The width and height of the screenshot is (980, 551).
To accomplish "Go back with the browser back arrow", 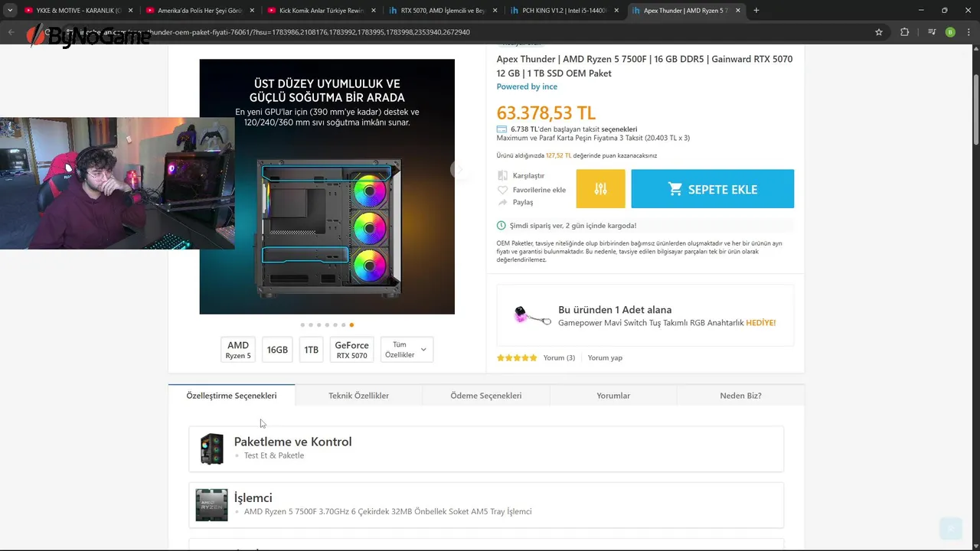I will click(x=11, y=32).
